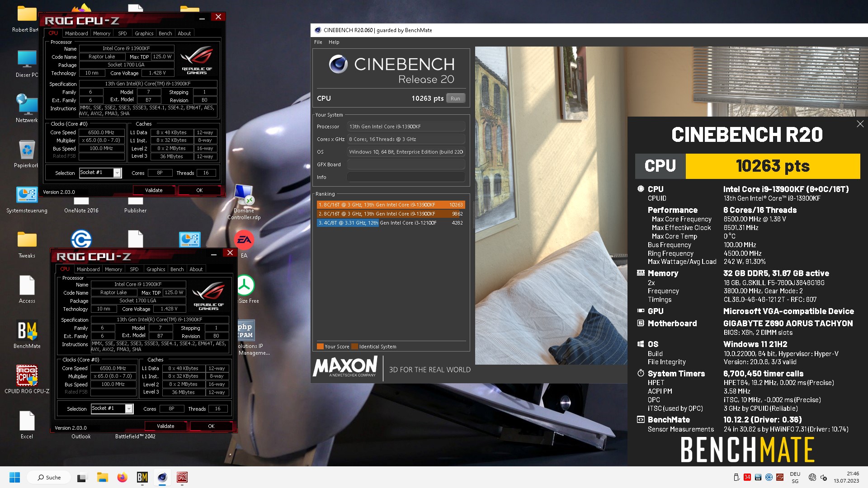
Task: Open the CPUID ROG CPU-Z desktop icon
Action: tap(27, 380)
